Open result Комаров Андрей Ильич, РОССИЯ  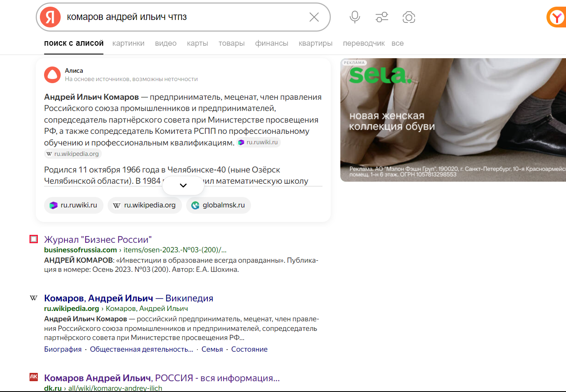tap(162, 378)
